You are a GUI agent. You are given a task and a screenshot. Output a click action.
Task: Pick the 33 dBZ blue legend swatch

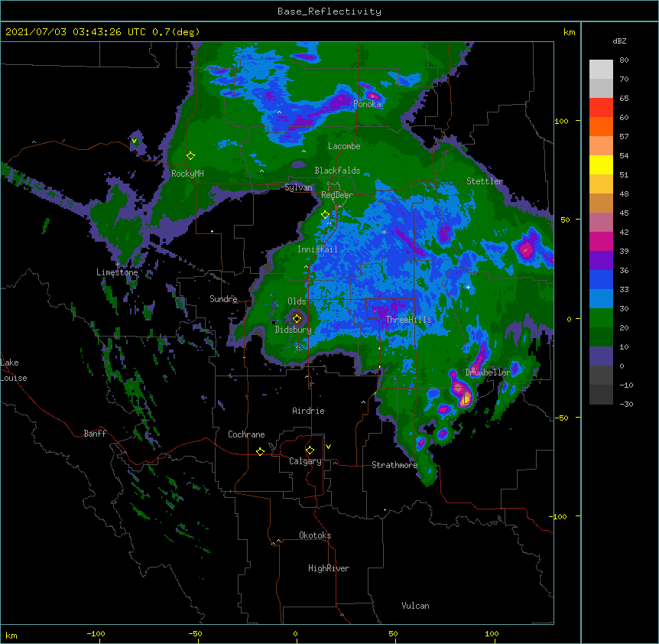click(601, 299)
